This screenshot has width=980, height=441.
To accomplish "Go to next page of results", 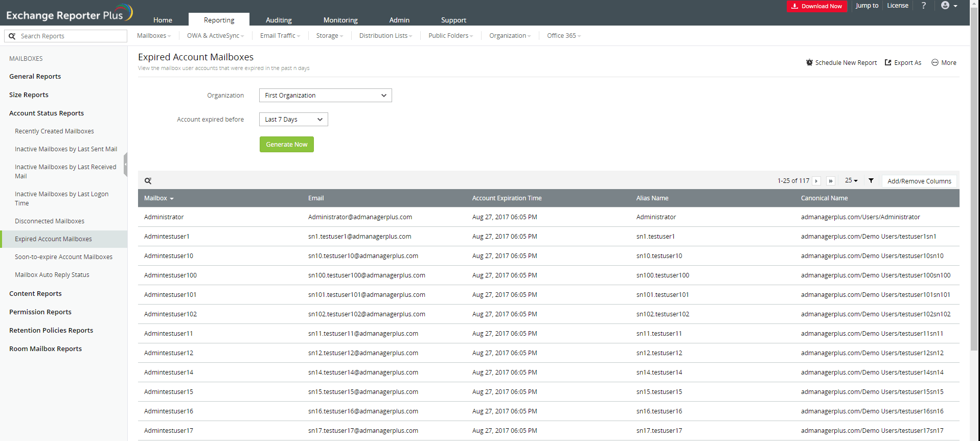I will [x=816, y=181].
